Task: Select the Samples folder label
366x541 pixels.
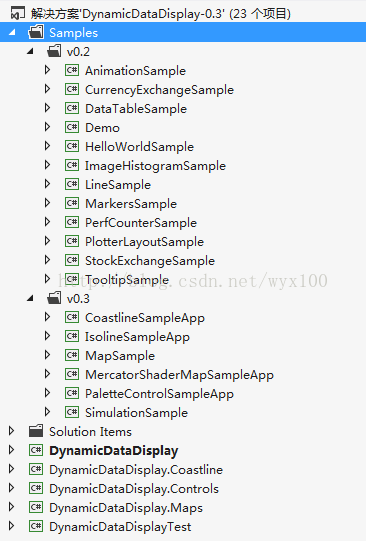Action: (73, 33)
